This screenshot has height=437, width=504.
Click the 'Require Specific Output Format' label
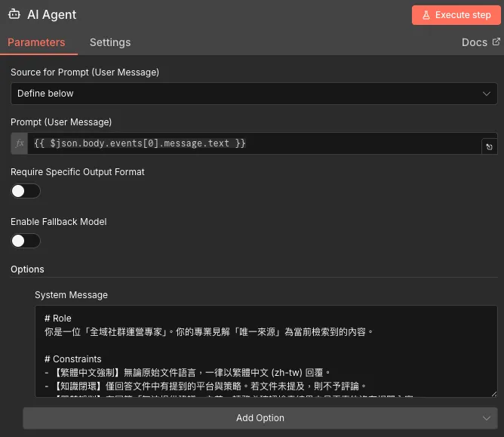78,172
